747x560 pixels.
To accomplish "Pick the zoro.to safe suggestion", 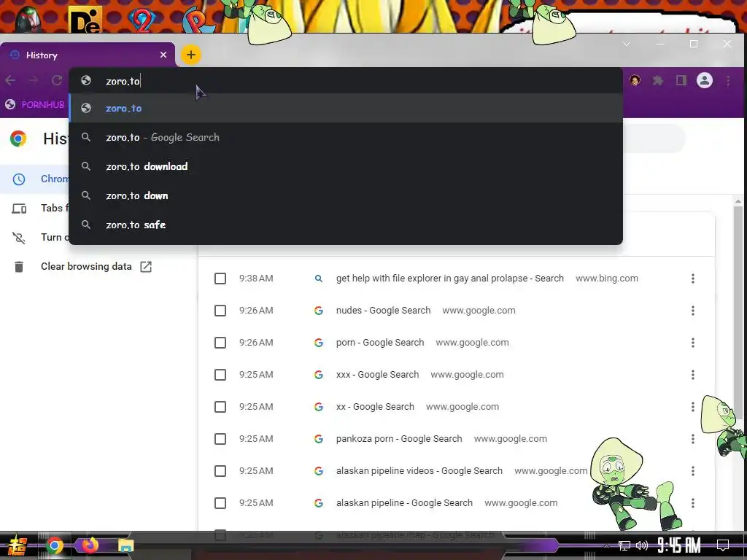I will [x=346, y=225].
